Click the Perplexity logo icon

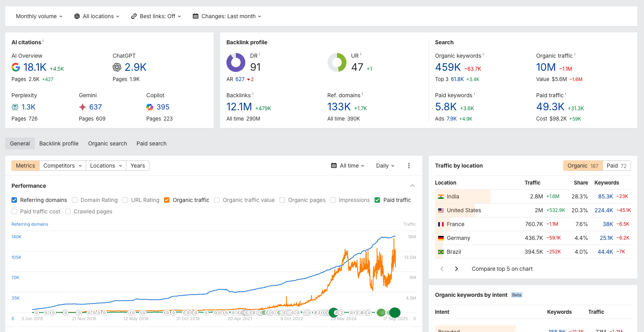tap(15, 107)
